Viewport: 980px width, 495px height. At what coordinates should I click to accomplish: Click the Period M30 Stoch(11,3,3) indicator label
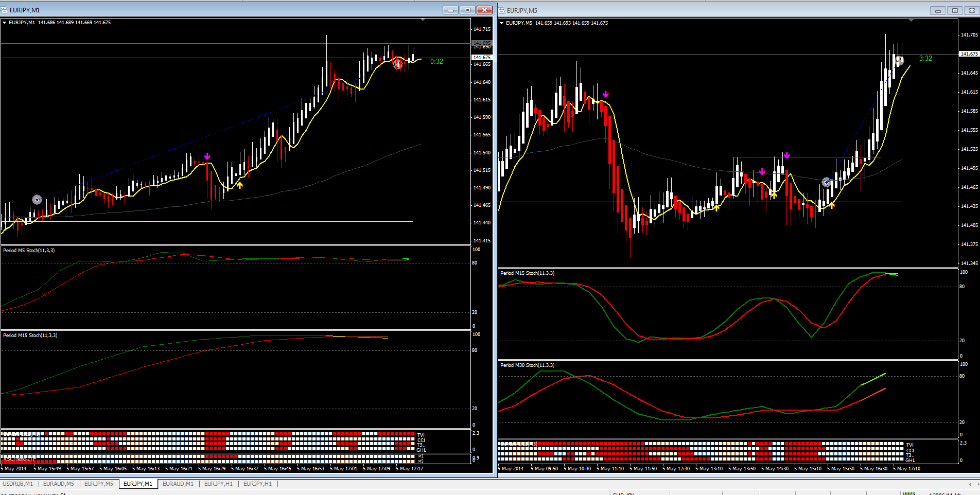(528, 365)
